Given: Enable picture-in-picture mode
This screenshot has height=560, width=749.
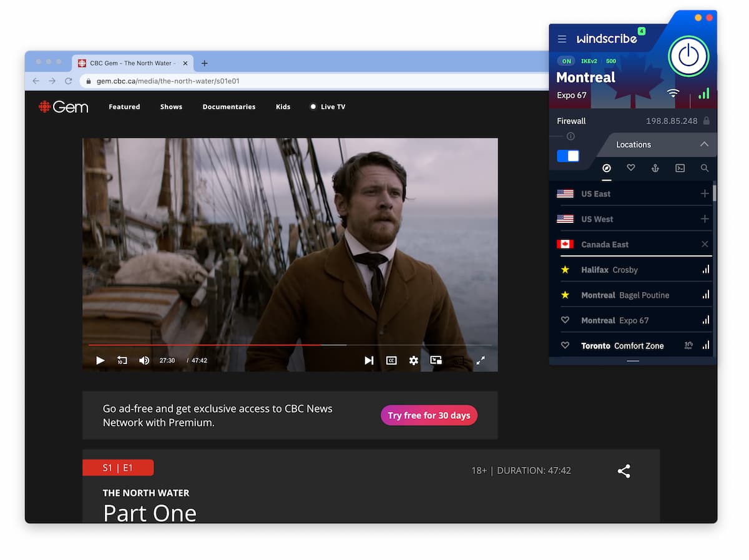Looking at the screenshot, I should pos(436,360).
